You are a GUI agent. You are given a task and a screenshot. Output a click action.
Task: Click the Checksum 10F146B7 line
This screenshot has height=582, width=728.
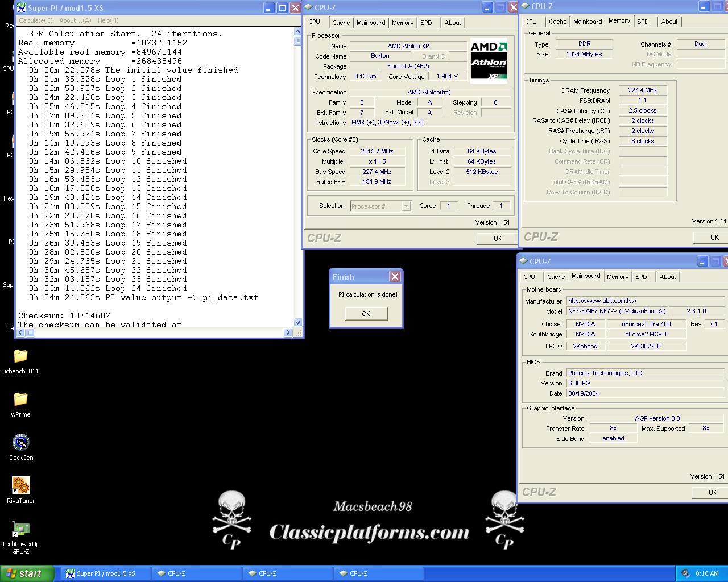pyautogui.click(x=64, y=315)
